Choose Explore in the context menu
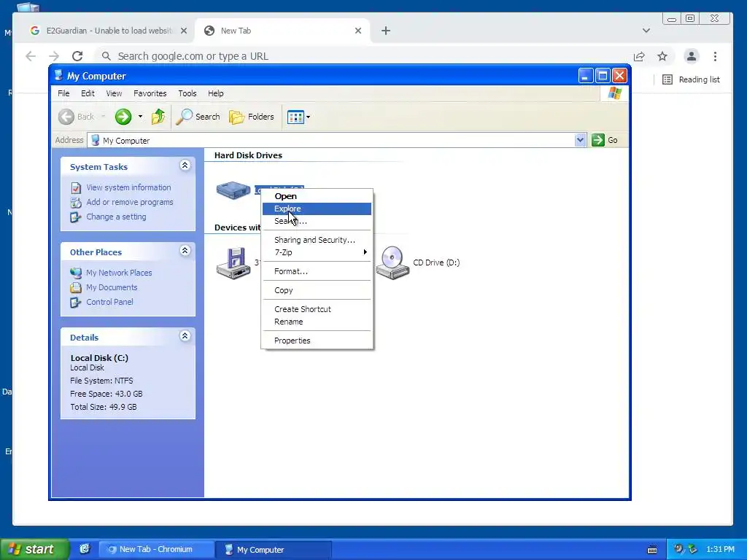The width and height of the screenshot is (747, 560). pyautogui.click(x=317, y=209)
